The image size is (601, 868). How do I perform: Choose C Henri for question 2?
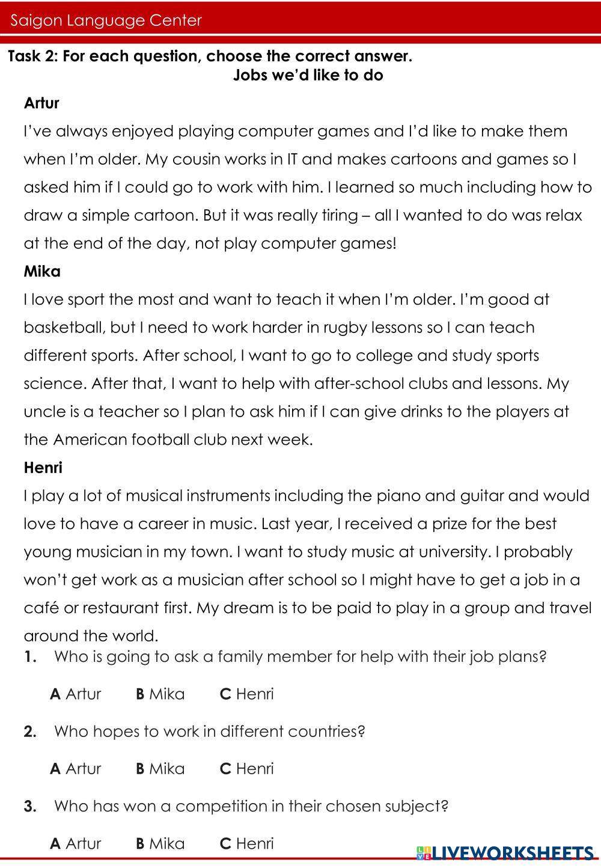coord(246,768)
